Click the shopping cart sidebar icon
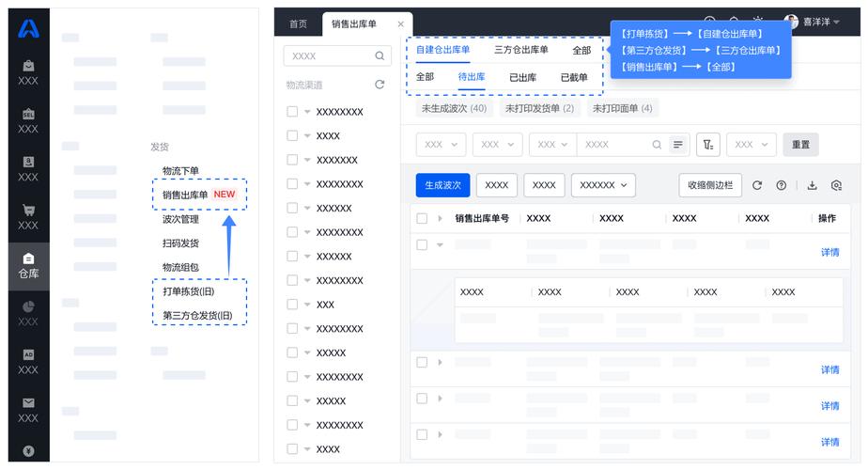868x470 pixels. click(x=28, y=211)
